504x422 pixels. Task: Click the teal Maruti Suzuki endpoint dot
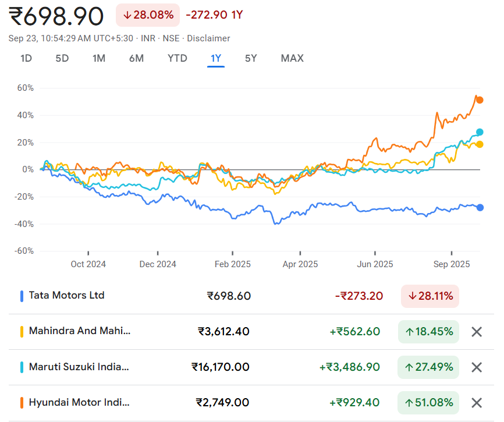point(480,132)
